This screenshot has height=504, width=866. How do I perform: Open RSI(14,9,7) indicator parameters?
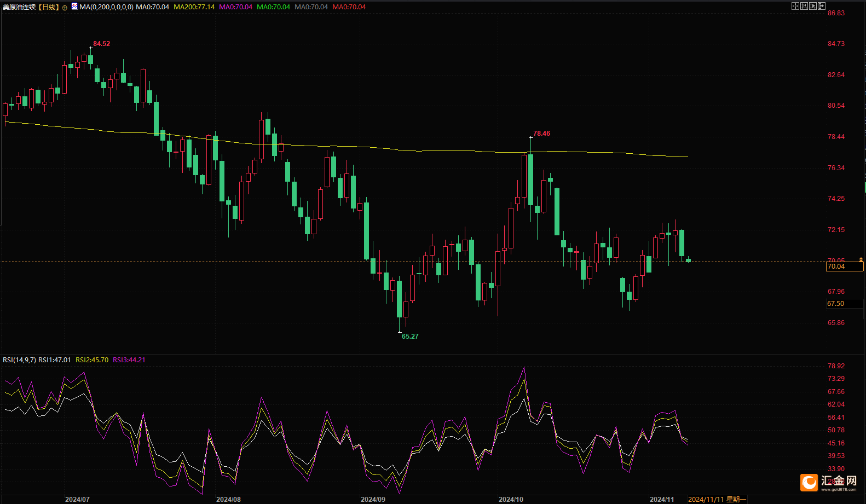click(x=19, y=360)
